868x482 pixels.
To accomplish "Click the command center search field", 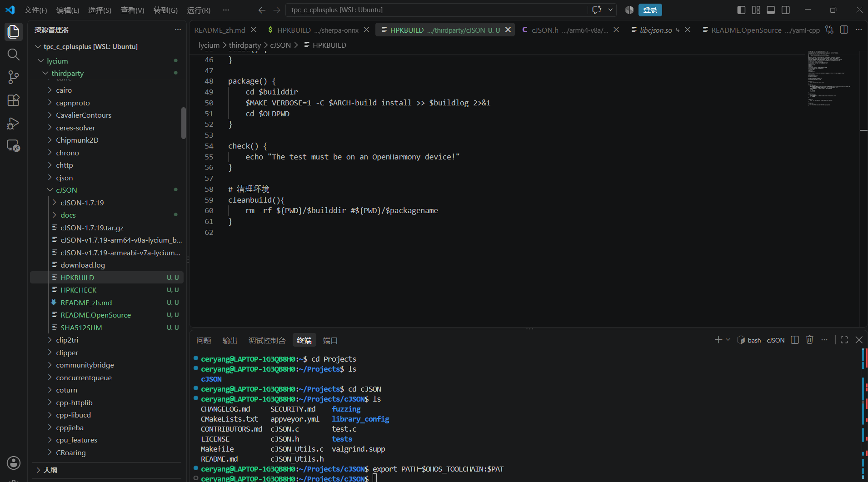I will [x=436, y=10].
